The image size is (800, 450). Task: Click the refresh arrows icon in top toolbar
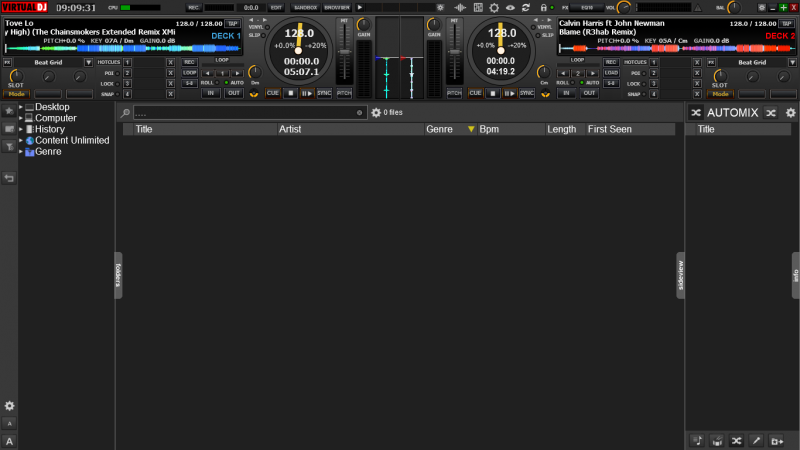click(x=526, y=8)
